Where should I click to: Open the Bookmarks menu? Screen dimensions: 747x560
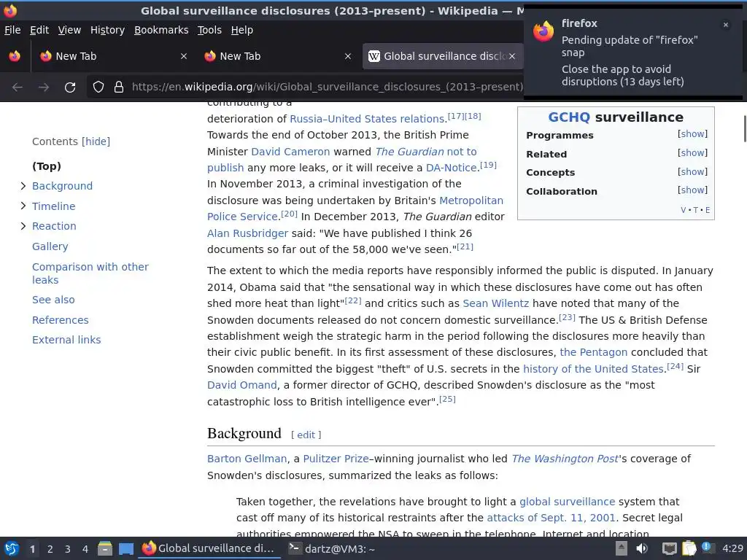click(x=161, y=30)
